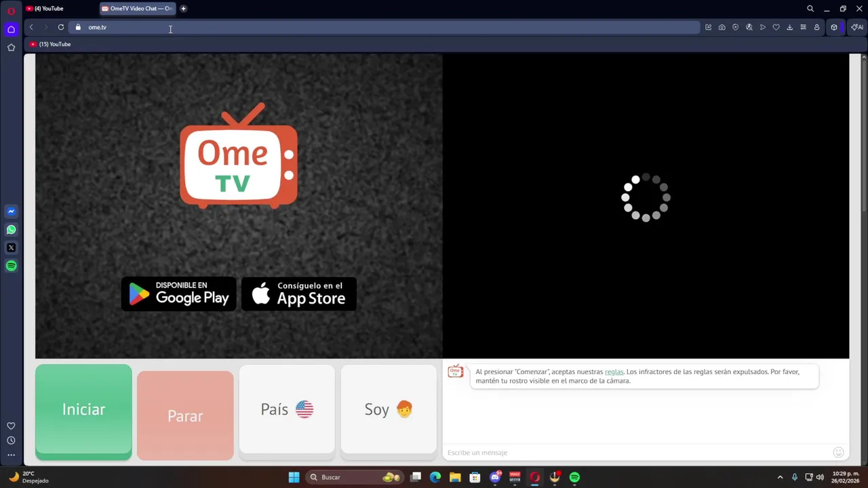Viewport: 868px width, 488px height.
Task: Switch to the (4) YouTube tab
Action: pos(60,9)
